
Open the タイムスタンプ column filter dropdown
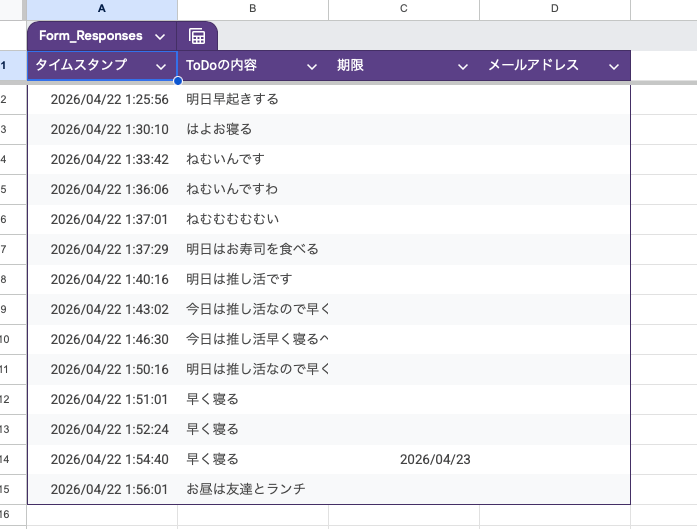(x=161, y=66)
